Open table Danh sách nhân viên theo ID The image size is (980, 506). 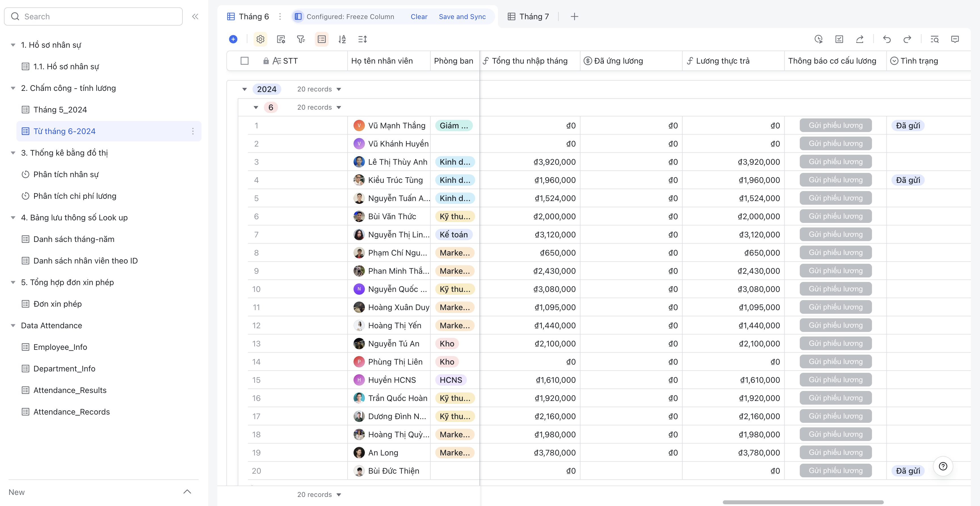coord(85,261)
